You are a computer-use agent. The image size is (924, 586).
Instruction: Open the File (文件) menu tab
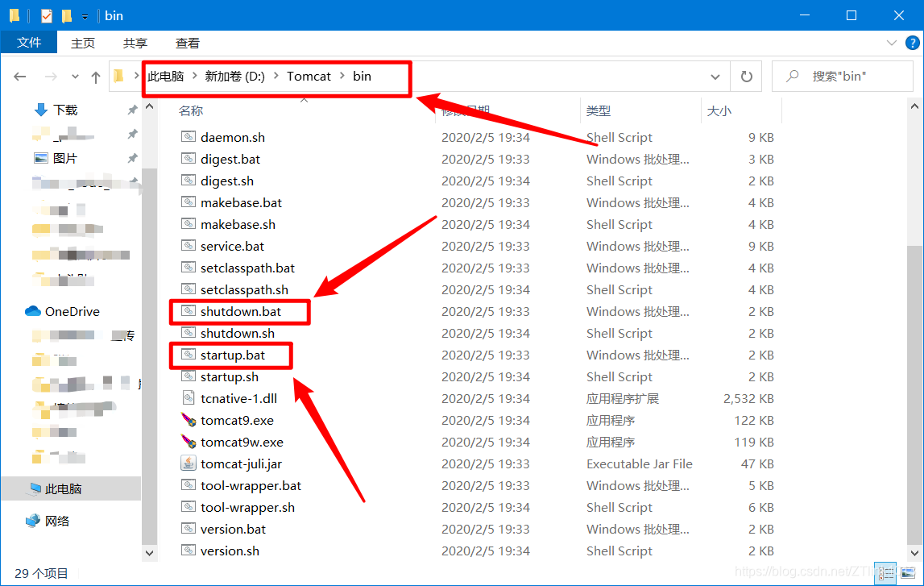pos(29,43)
